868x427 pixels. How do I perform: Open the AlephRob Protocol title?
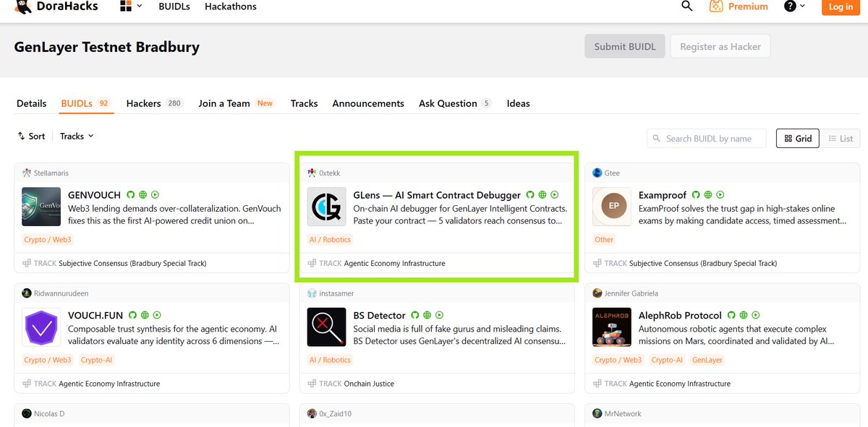pyautogui.click(x=680, y=315)
